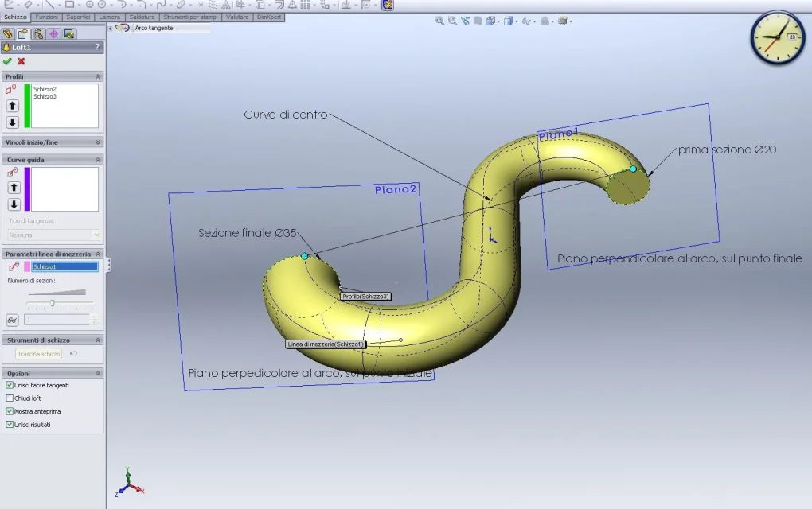
Task: Collapse the Profili section
Action: pos(97,76)
